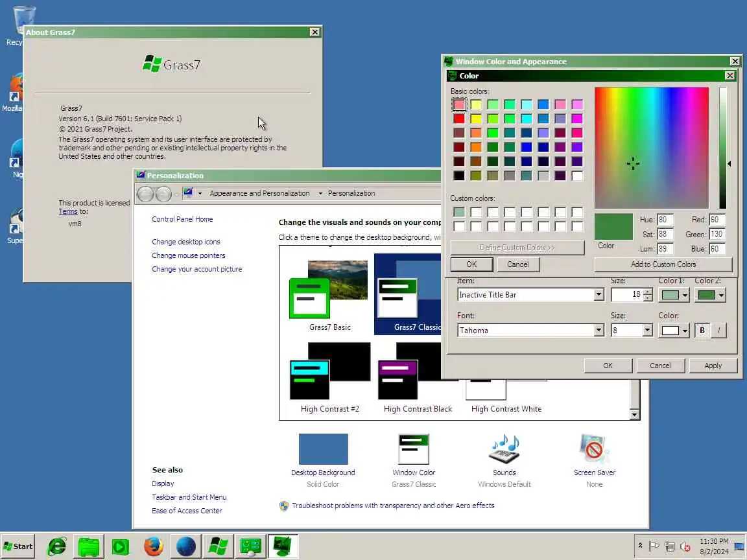Toggle italic font button

[x=719, y=331]
